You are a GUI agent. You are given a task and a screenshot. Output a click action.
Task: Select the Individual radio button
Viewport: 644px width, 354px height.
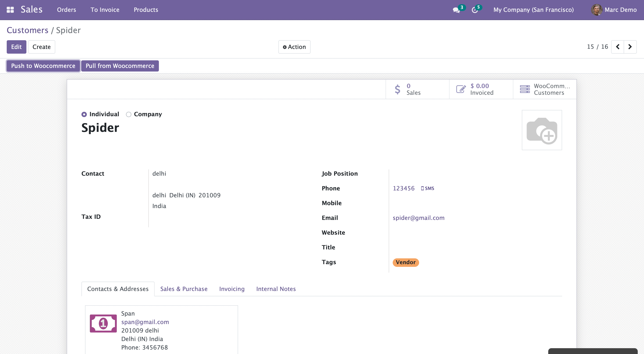[x=84, y=114]
